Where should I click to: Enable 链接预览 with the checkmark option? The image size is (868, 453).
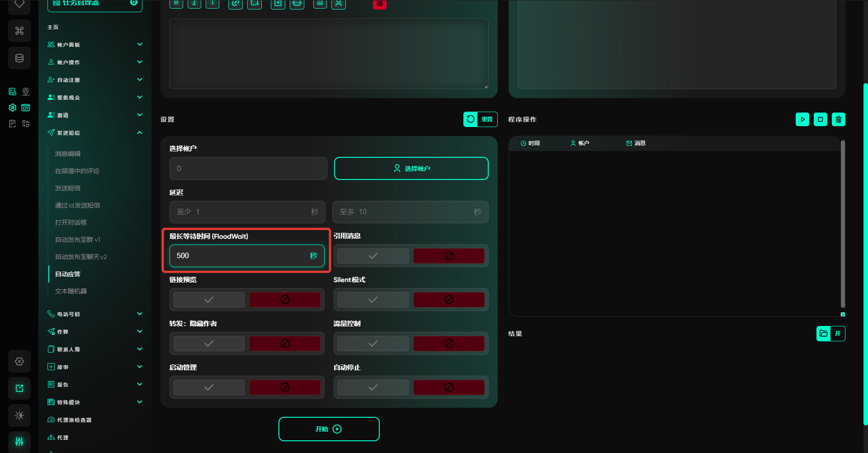point(209,300)
